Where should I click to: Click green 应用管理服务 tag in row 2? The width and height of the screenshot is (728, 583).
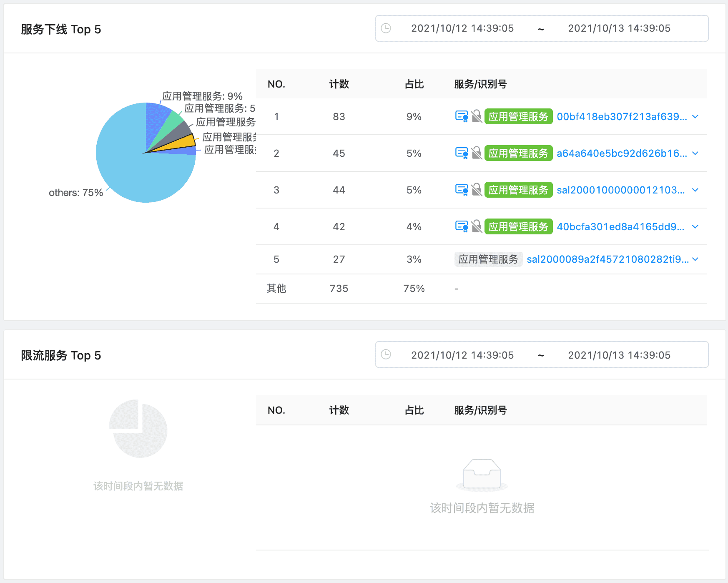[x=518, y=153]
